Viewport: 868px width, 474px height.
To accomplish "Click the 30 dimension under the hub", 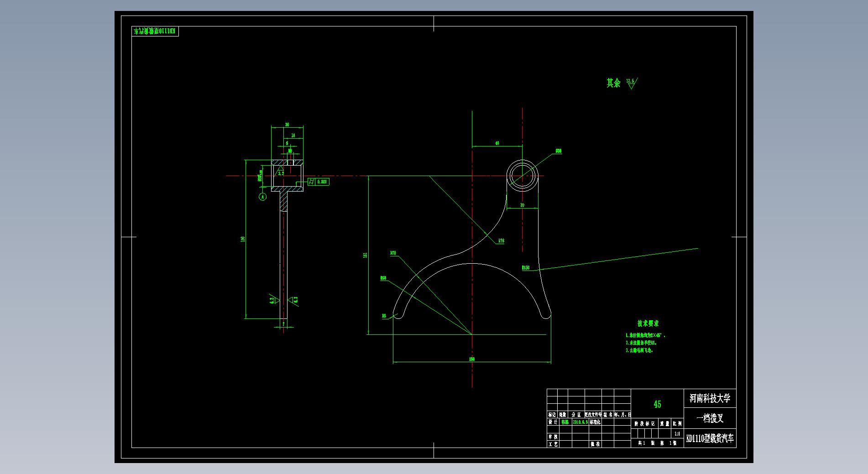I will (x=522, y=205).
